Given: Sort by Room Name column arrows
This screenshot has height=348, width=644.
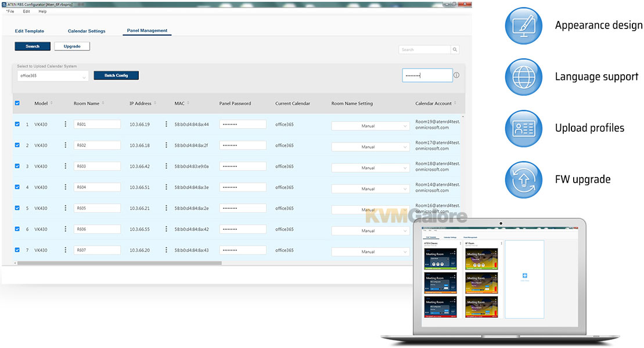Looking at the screenshot, I should coord(103,103).
